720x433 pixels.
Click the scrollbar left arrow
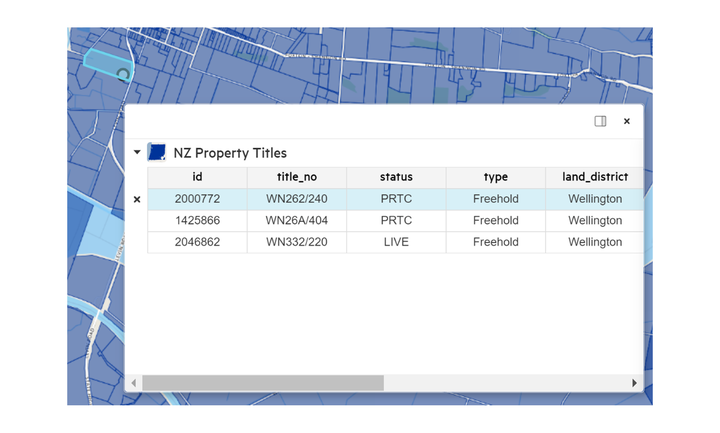click(134, 383)
